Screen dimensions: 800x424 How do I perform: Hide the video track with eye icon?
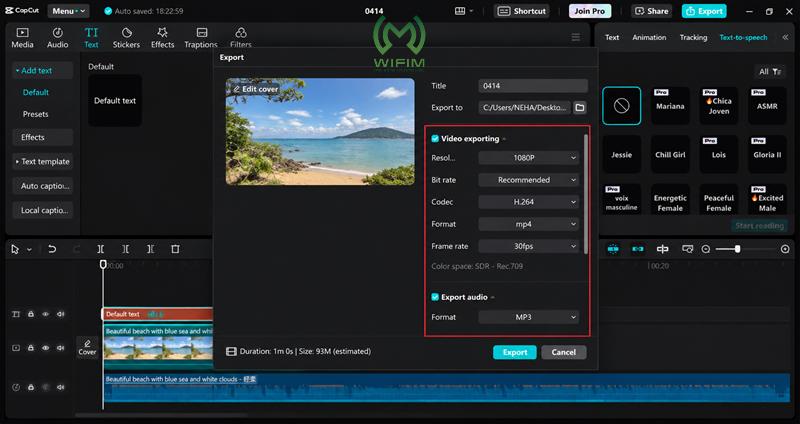tap(45, 348)
